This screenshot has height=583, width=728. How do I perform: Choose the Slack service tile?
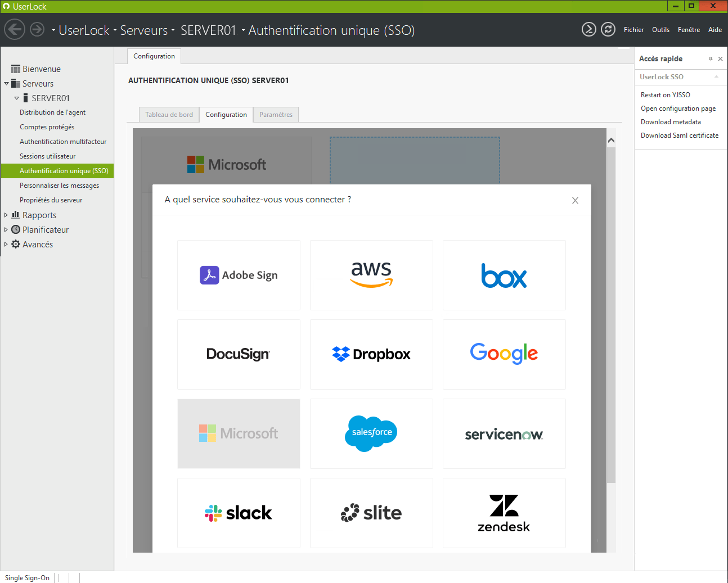pyautogui.click(x=239, y=513)
